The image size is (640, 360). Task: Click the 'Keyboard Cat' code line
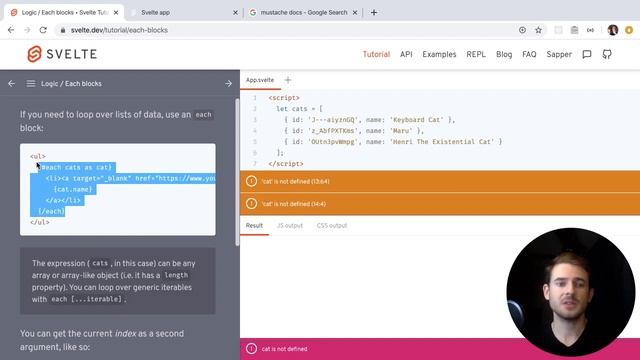tap(369, 120)
